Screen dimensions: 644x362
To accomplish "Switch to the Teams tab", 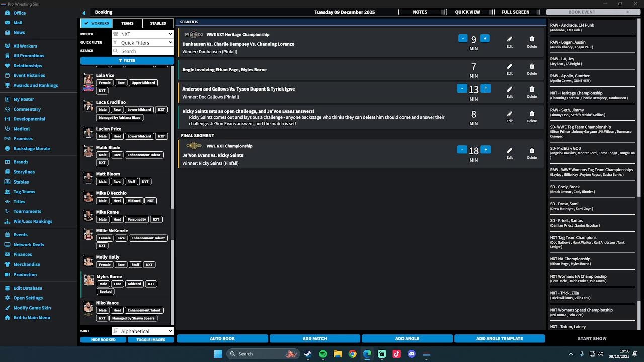I will pyautogui.click(x=127, y=23).
